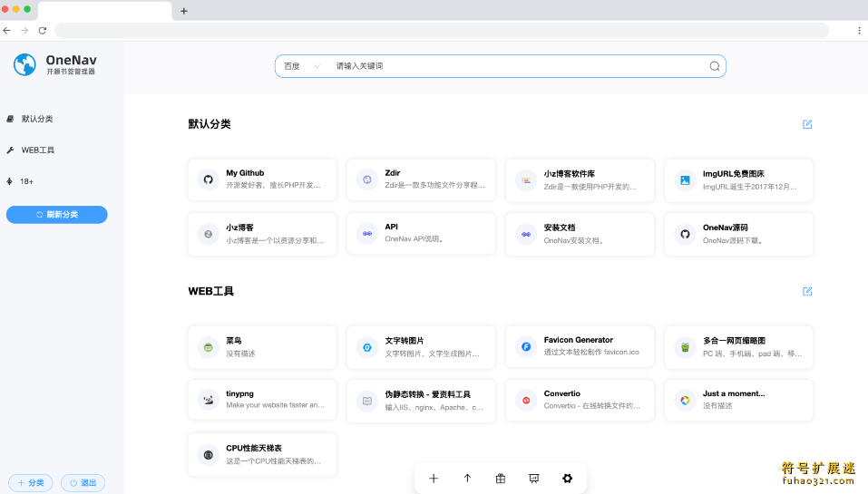The image size is (868, 494).
Task: Click the browser address bar
Action: pyautogui.click(x=442, y=31)
